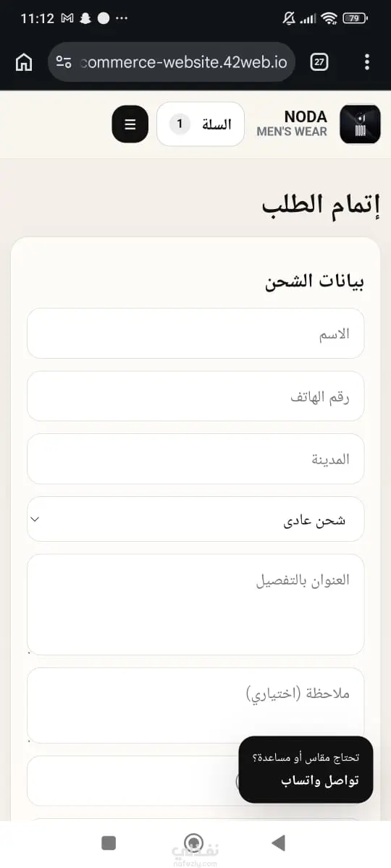Screen dimensions: 391x868
Task: Open the browser tab switcher showing 27
Action: coord(319,62)
